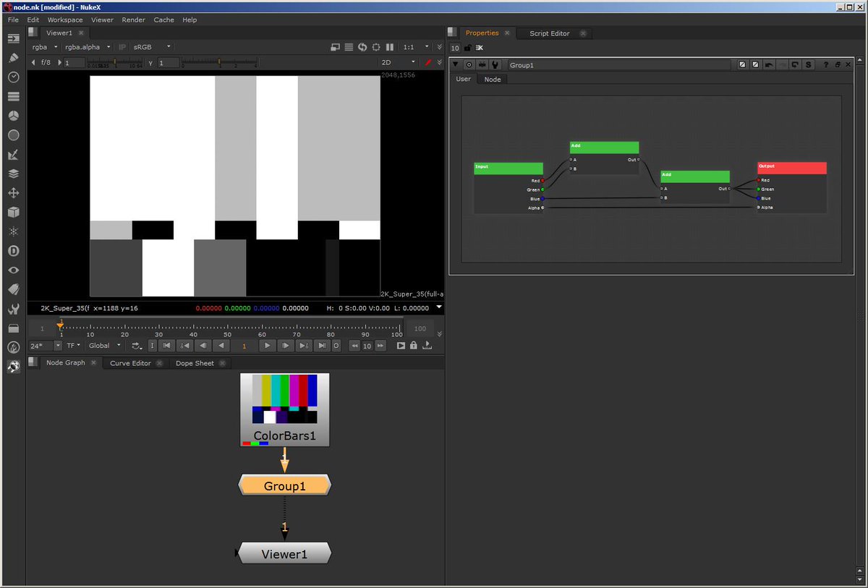Open the TF time display dropdown
868x588 pixels.
click(75, 346)
